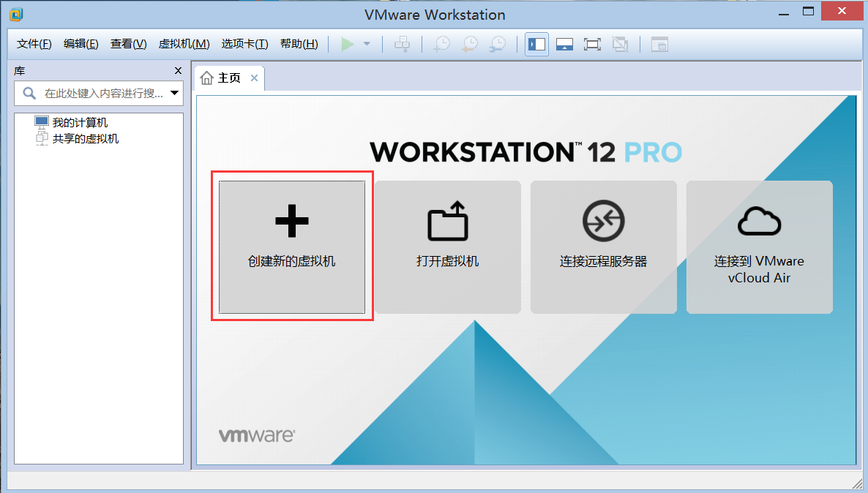Select 我的计算机 in library tree
The width and height of the screenshot is (868, 493).
click(x=80, y=122)
